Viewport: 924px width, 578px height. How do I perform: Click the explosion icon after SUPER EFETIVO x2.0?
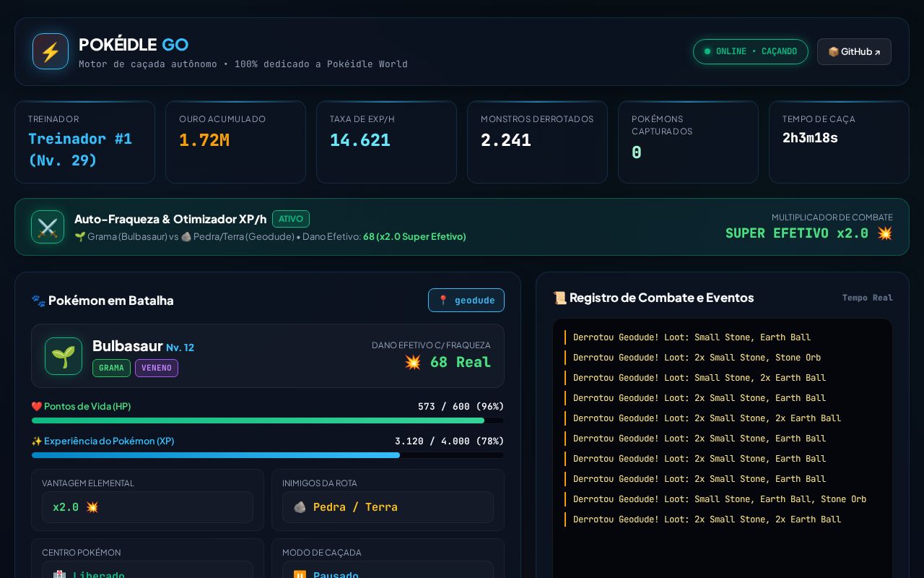coord(884,233)
